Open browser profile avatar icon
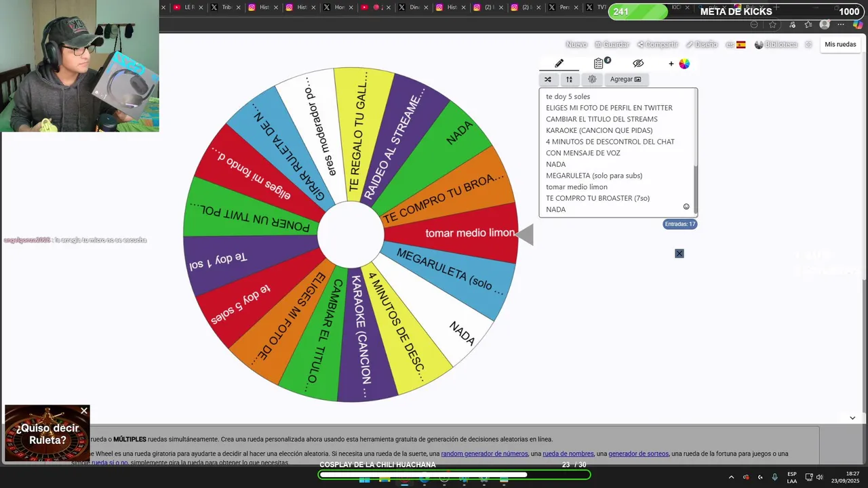 (x=825, y=24)
